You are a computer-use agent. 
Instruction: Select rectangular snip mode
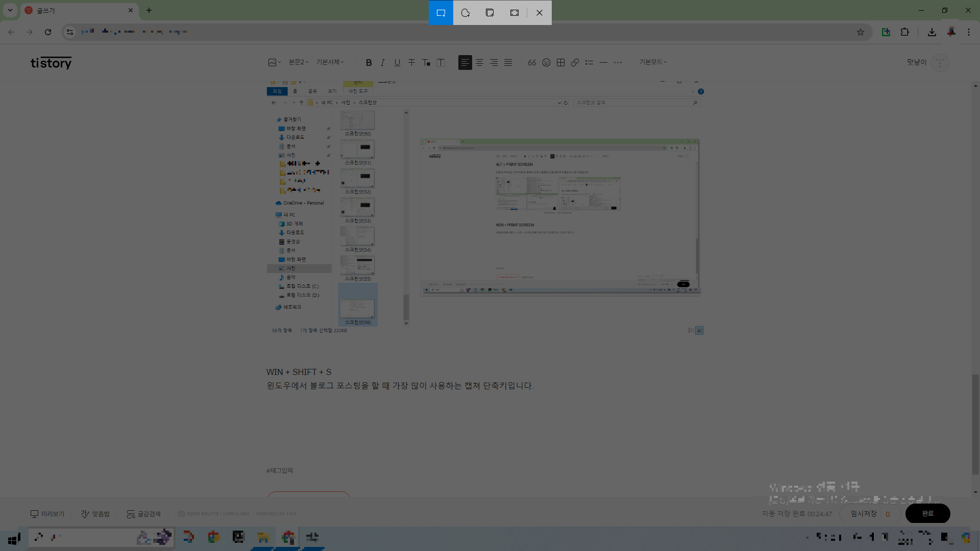[x=441, y=13]
